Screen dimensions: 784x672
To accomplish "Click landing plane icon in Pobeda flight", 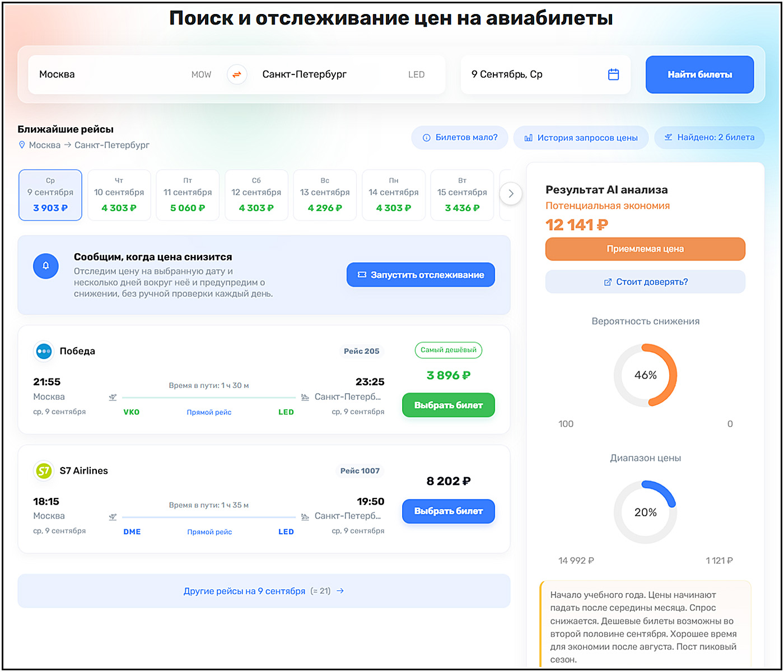I will tap(305, 397).
